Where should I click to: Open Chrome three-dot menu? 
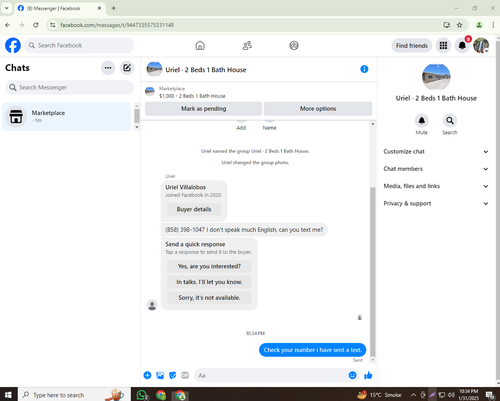[493, 25]
